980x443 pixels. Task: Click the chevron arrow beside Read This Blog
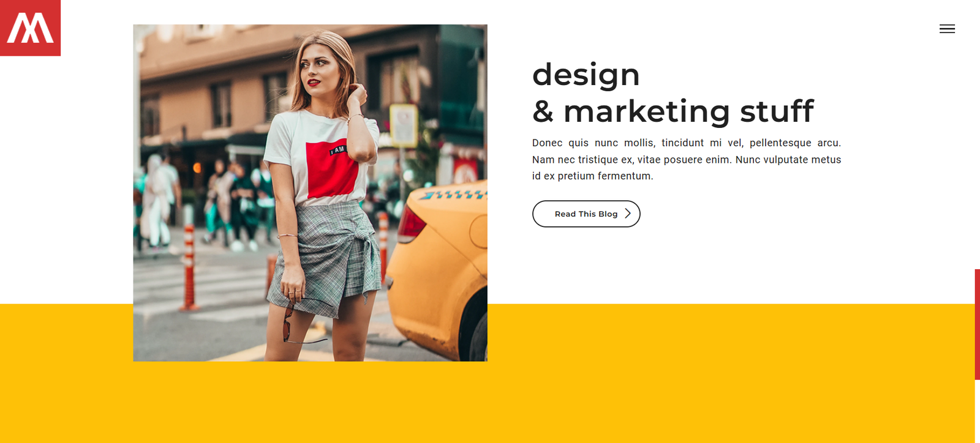point(628,214)
